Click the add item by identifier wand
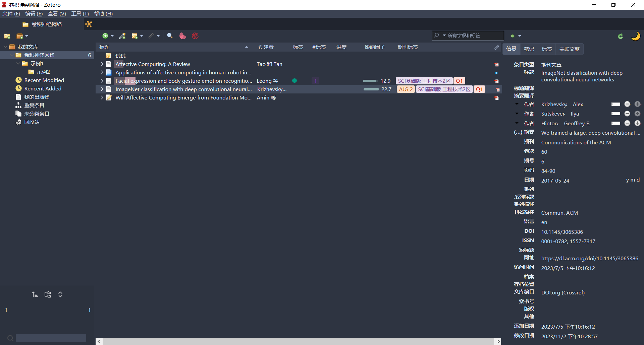 tap(122, 36)
